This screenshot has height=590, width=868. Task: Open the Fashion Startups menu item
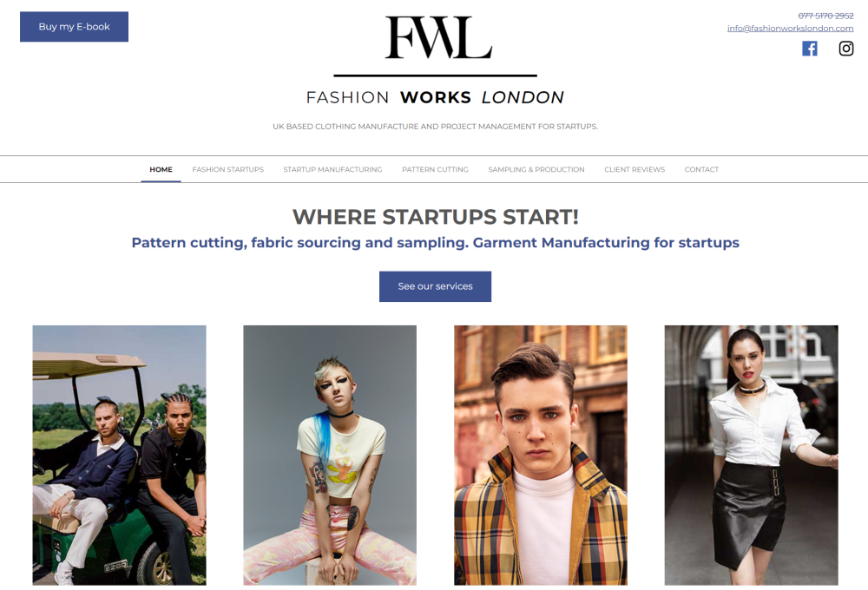[228, 169]
